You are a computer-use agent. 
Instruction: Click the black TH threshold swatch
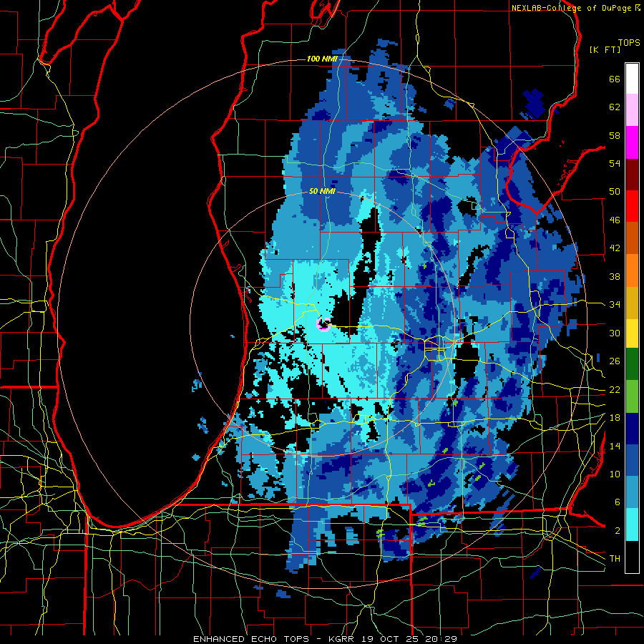pyautogui.click(x=632, y=557)
